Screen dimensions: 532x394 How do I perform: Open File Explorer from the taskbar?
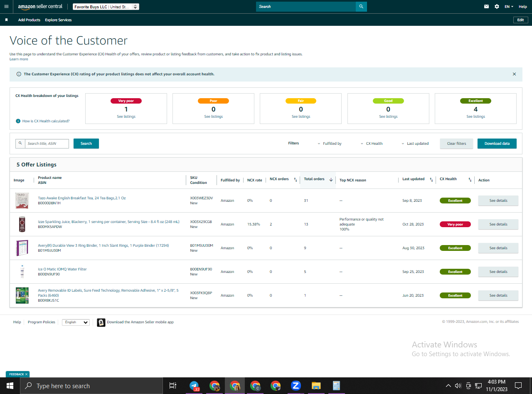(x=316, y=386)
